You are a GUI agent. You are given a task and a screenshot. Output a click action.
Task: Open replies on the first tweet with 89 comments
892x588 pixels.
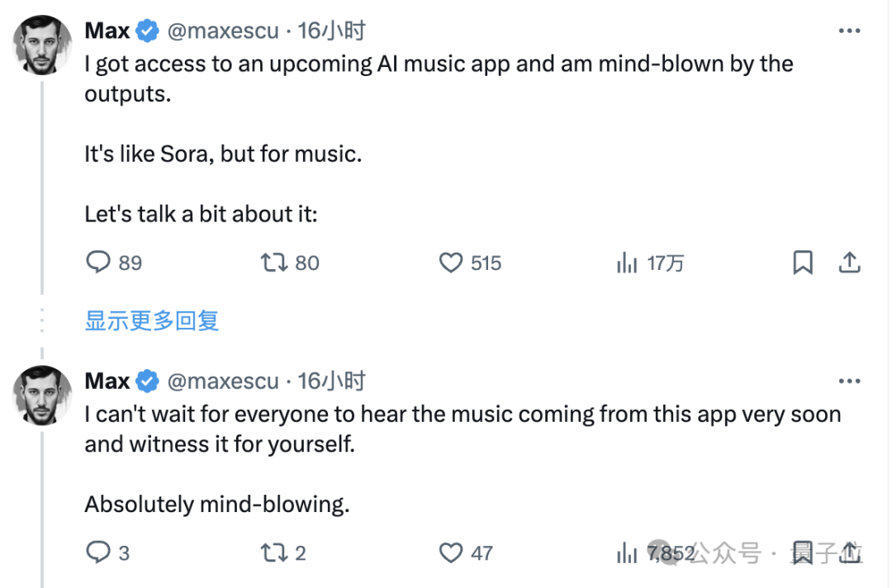[114, 263]
